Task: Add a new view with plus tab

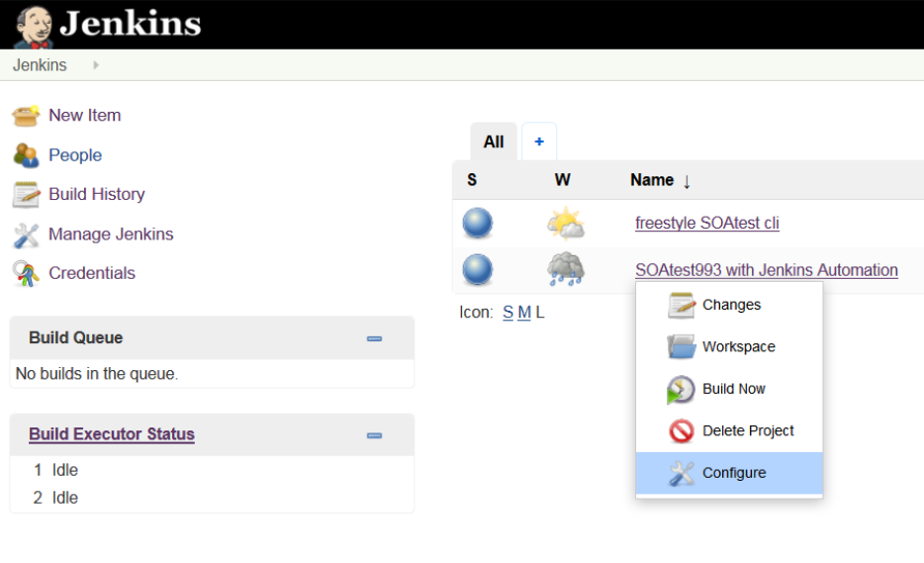Action: [x=538, y=141]
